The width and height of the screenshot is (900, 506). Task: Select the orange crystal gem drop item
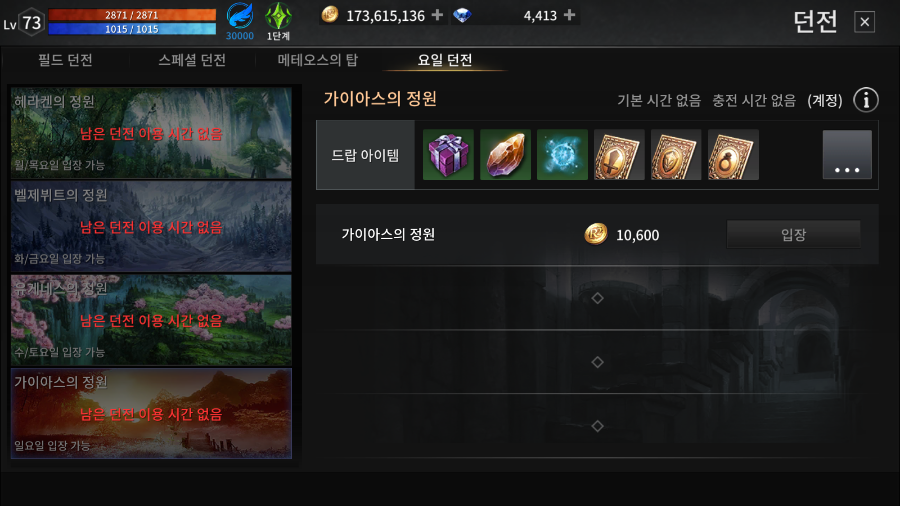coord(505,154)
